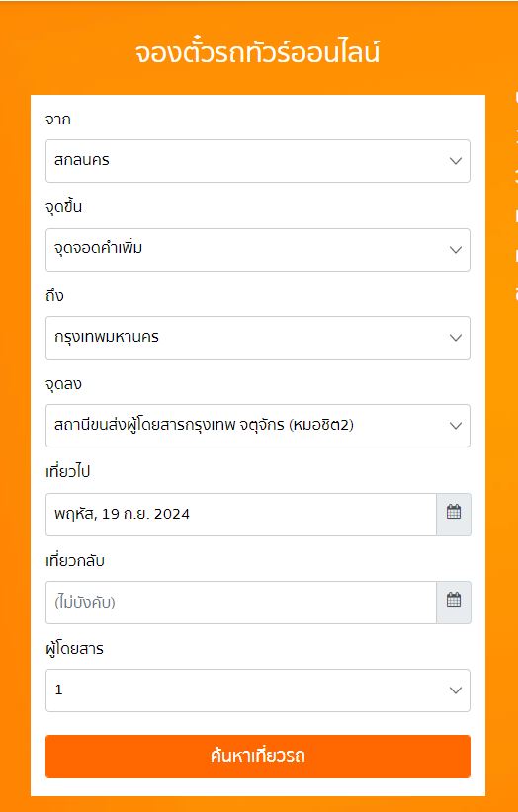Click the departure date field พฤหัส, 19 ก.ย. 2024

coord(241,515)
